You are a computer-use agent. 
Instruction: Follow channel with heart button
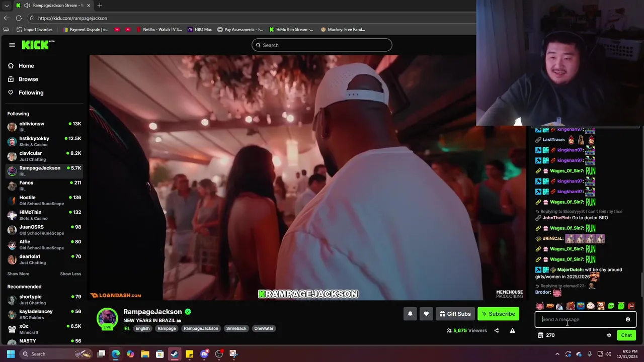426,314
